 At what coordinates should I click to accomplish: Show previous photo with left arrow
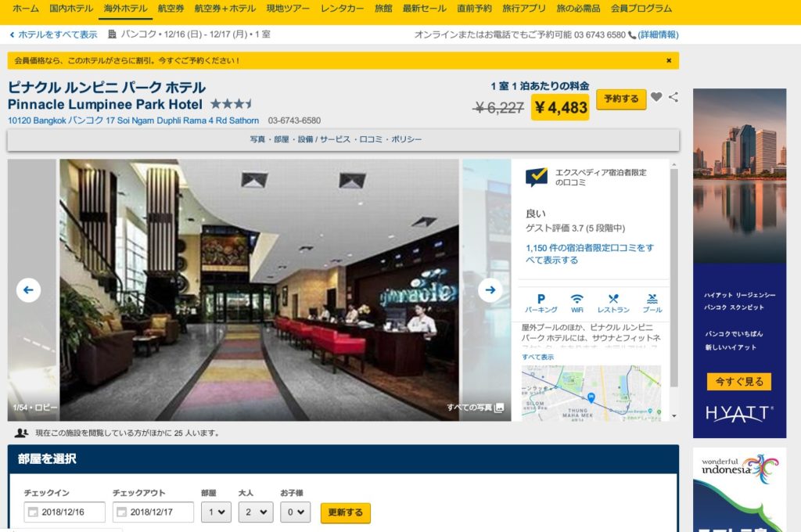pyautogui.click(x=29, y=289)
